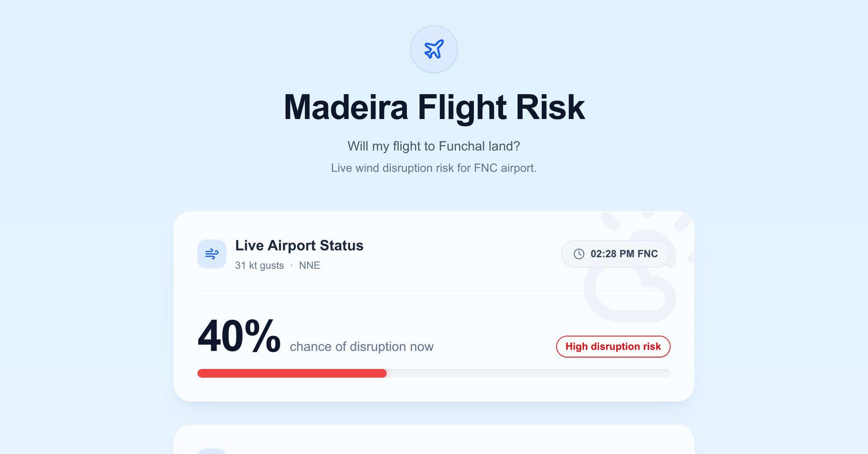868x454 pixels.
Task: Click the live wind disruption risk description
Action: (x=434, y=168)
